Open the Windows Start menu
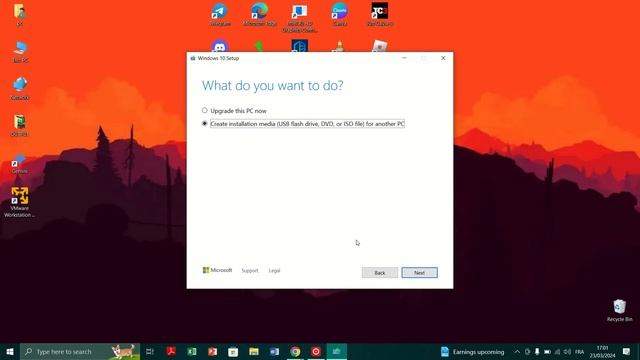The width and height of the screenshot is (640, 360). click(x=10, y=351)
